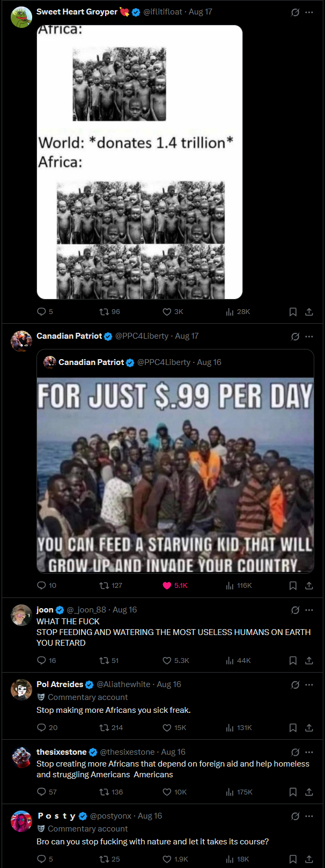325x868 pixels.
Task: Open Grok icon on joon's post
Action: [x=295, y=610]
